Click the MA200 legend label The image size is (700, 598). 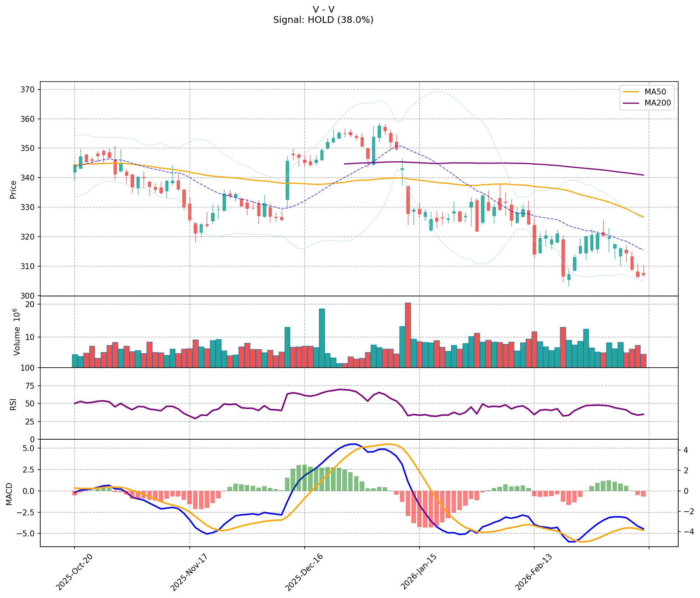(x=658, y=103)
